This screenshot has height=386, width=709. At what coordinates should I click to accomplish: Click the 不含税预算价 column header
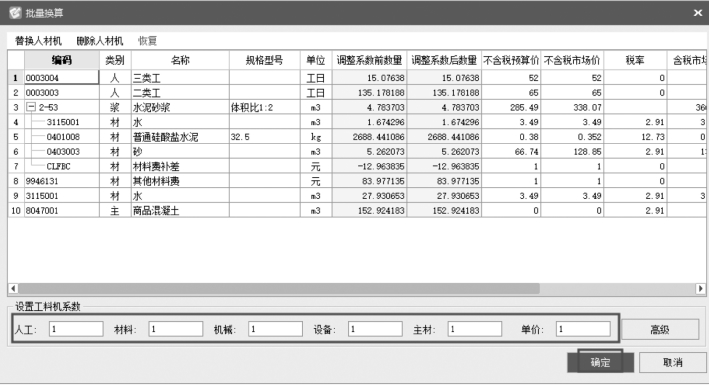511,60
